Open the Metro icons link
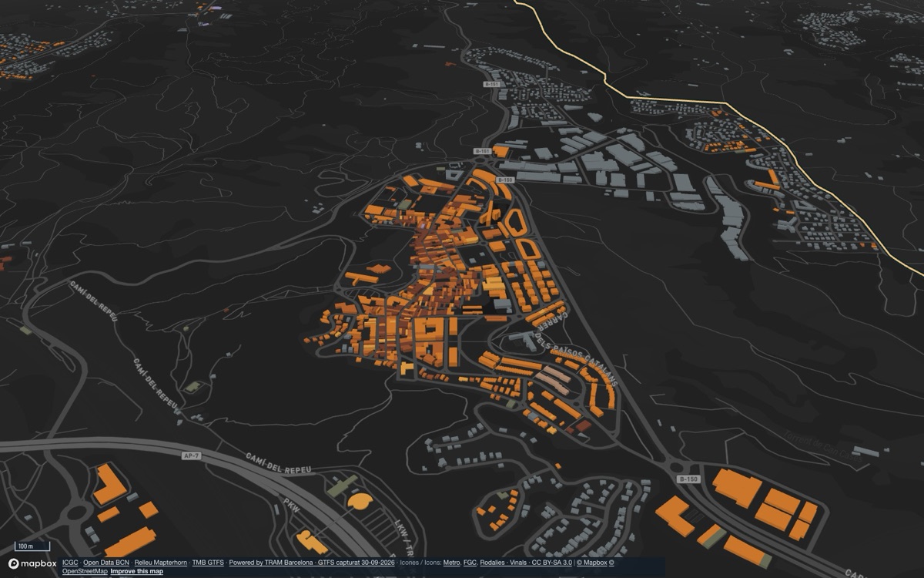 click(451, 563)
